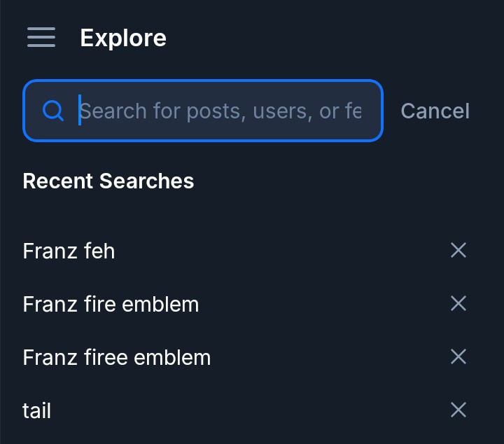Delete the "Franz fire emblem" recent search
The width and height of the screenshot is (504, 444).
[x=458, y=303]
